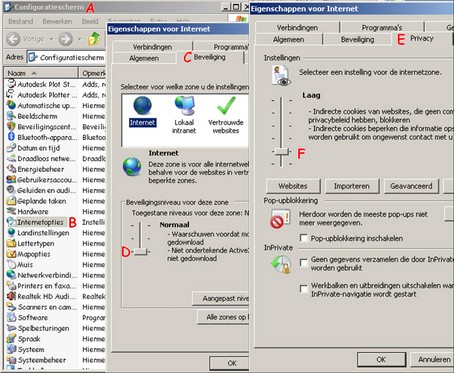Open the Beeld menu

point(90,21)
